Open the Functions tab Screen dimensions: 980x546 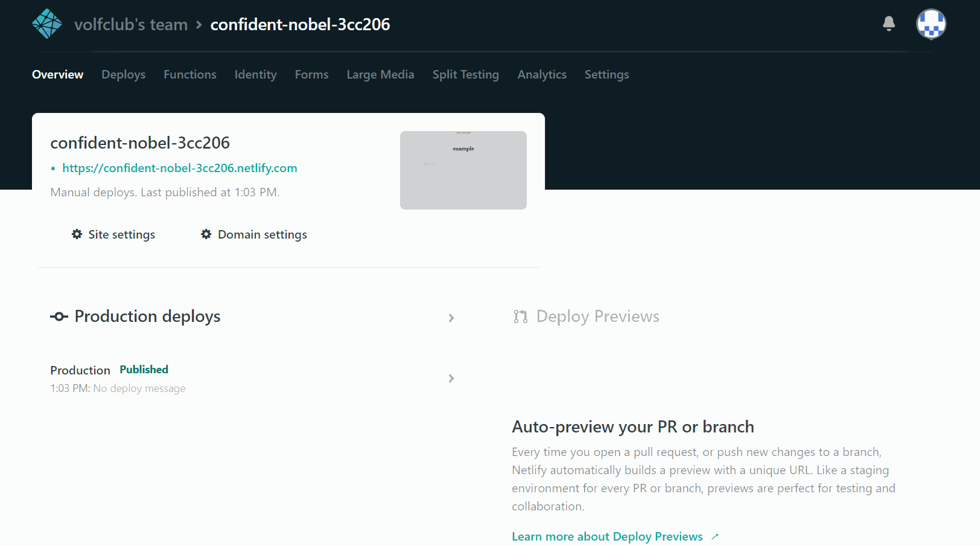pos(190,74)
